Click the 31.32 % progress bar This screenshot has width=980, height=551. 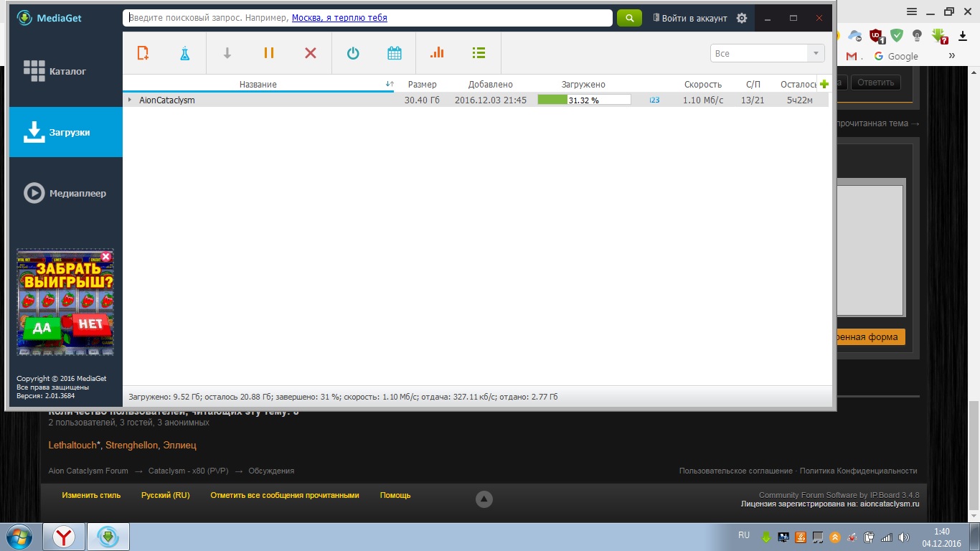coord(584,100)
